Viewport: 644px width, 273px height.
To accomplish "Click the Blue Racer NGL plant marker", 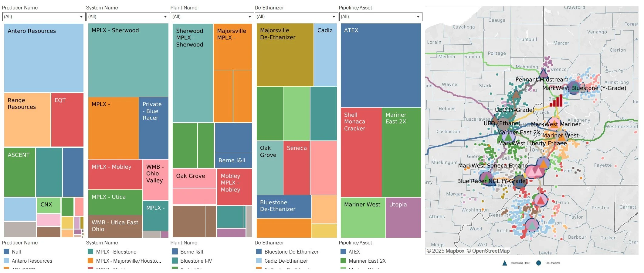I will pyautogui.click(x=486, y=178).
